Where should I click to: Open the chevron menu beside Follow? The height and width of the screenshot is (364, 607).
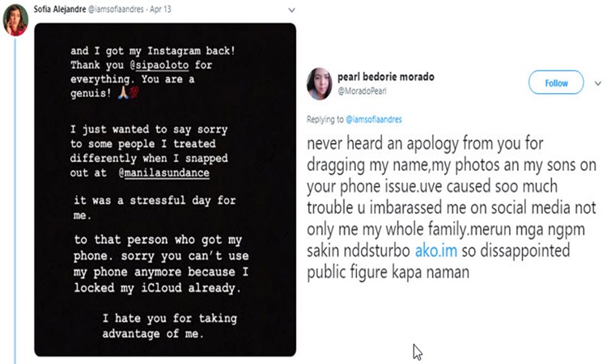click(598, 83)
